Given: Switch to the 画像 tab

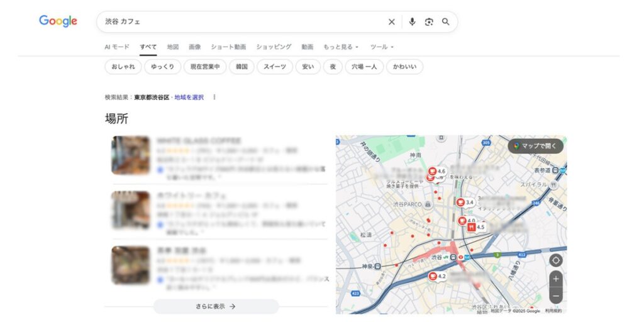Looking at the screenshot, I should pos(194,47).
